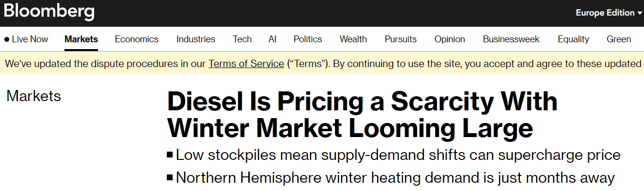644x191 pixels.
Task: Navigate to the Green section
Action: [x=619, y=39]
